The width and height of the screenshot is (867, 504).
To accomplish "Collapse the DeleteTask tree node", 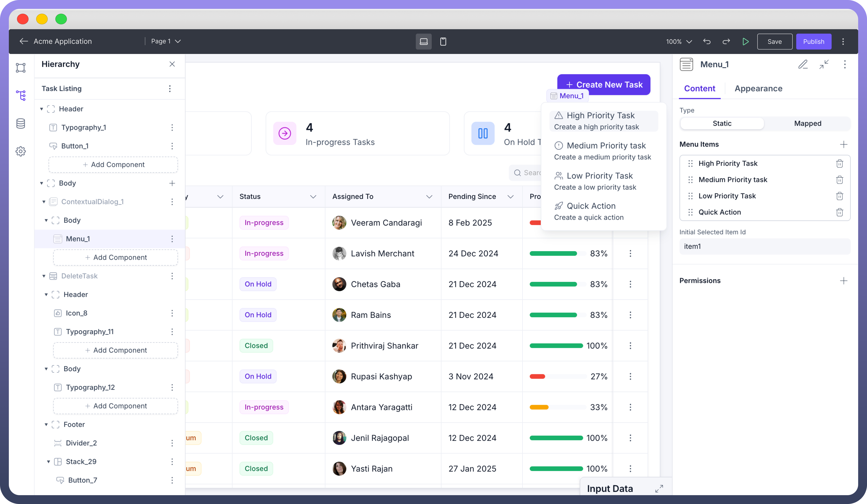I will [x=44, y=276].
